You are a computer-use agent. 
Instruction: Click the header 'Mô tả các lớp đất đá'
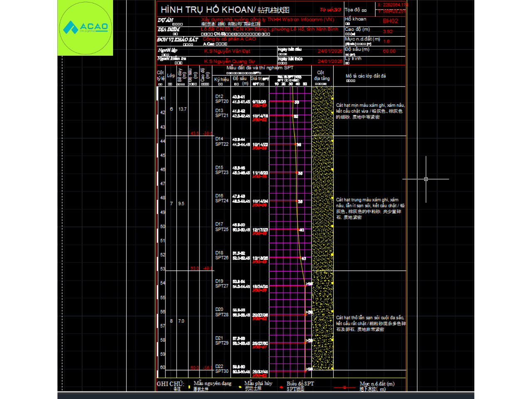pyautogui.click(x=366, y=76)
